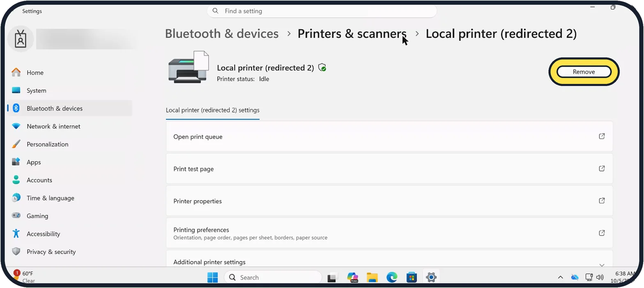Click the Accounts person icon
Screen dimensions: 644x288
pos(16,180)
